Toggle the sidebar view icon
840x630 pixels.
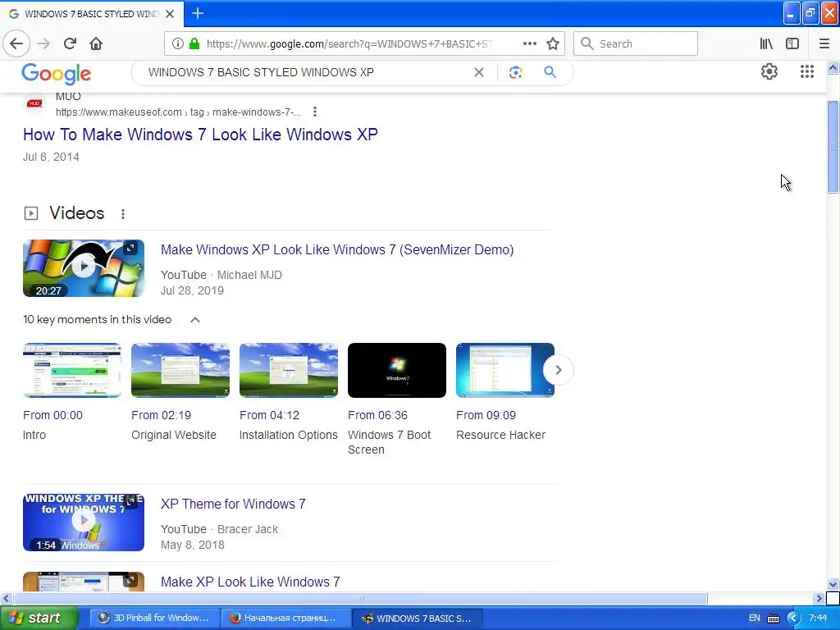792,44
